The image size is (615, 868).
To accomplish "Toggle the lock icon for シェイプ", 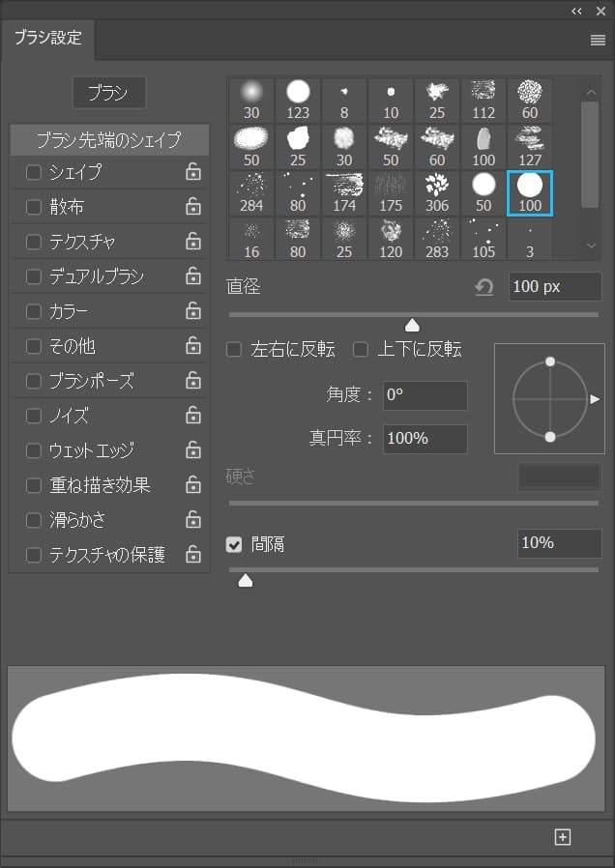I will click(192, 172).
